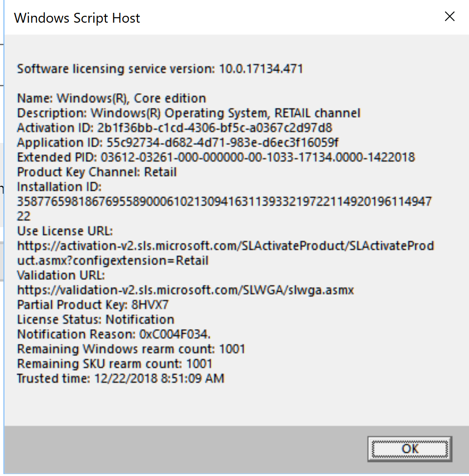The width and height of the screenshot is (469, 476).
Task: Click the Use License URL label
Action: click(65, 231)
